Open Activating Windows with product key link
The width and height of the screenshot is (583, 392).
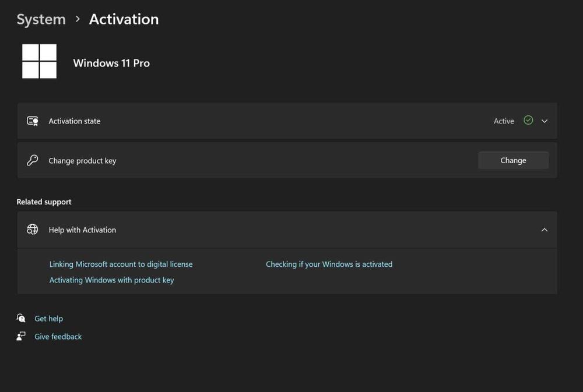pos(111,280)
